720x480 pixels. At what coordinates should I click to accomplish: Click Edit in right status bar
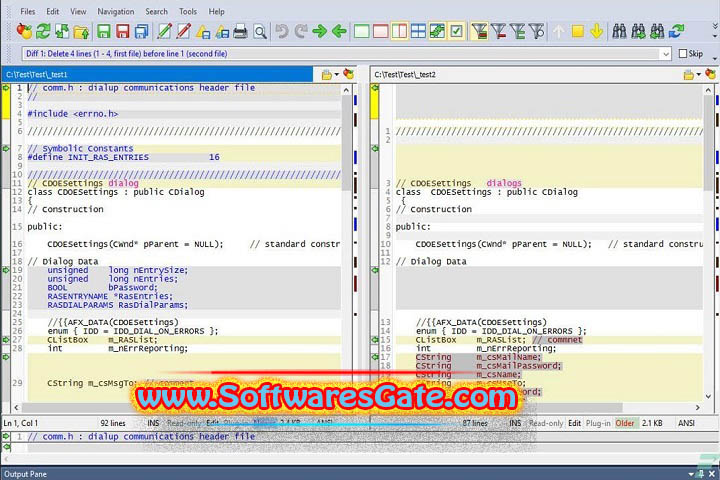(x=574, y=423)
